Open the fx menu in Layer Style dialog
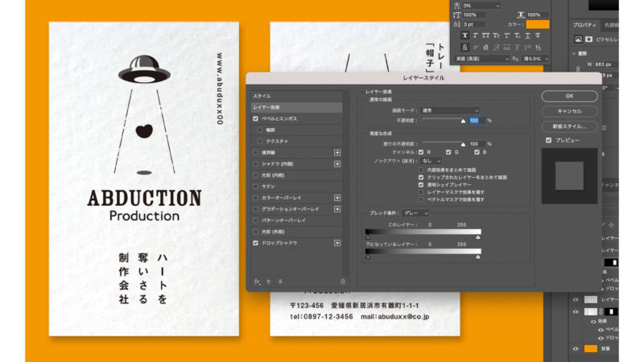The width and height of the screenshot is (644, 362). (257, 282)
